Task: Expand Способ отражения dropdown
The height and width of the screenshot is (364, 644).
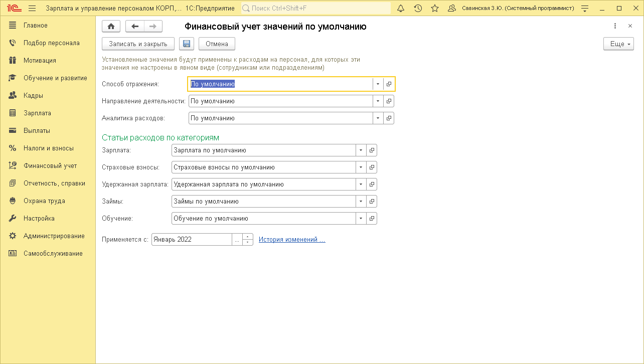Action: pos(378,84)
